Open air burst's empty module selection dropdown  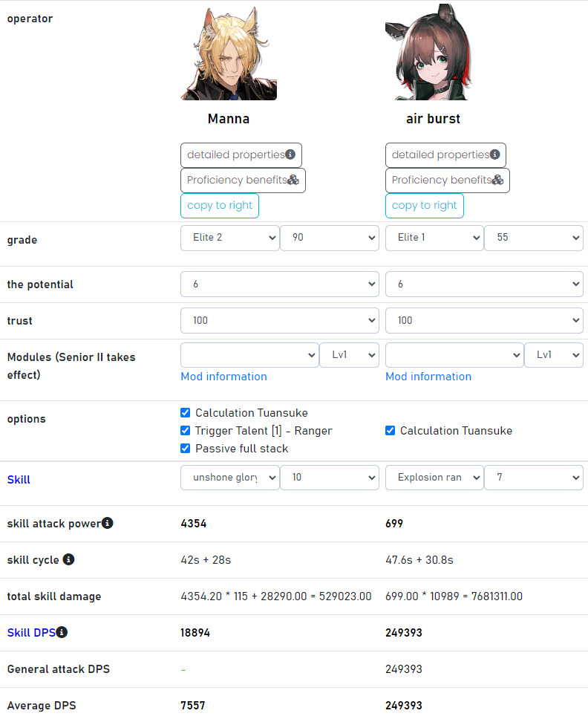pyautogui.click(x=454, y=355)
